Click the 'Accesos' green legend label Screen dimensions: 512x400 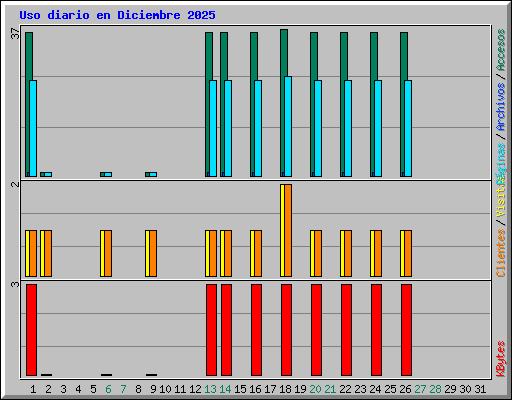point(501,50)
